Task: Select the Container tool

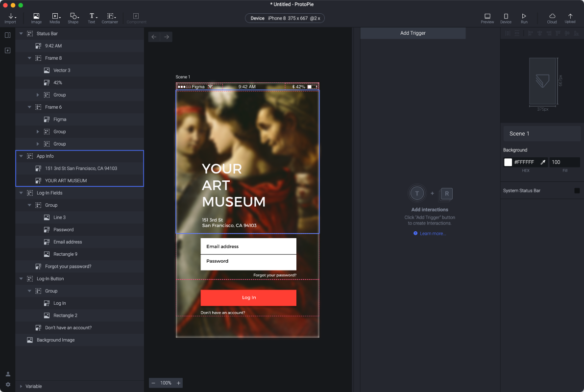Action: tap(110, 18)
